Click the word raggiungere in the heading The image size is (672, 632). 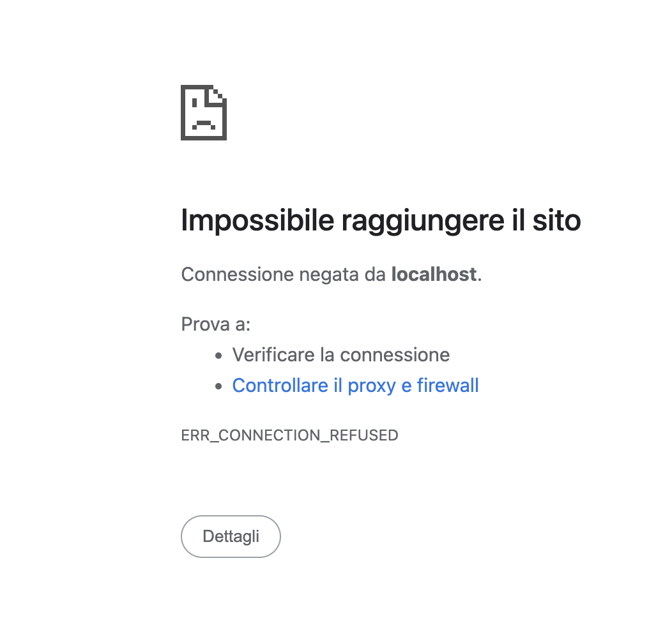(x=423, y=222)
